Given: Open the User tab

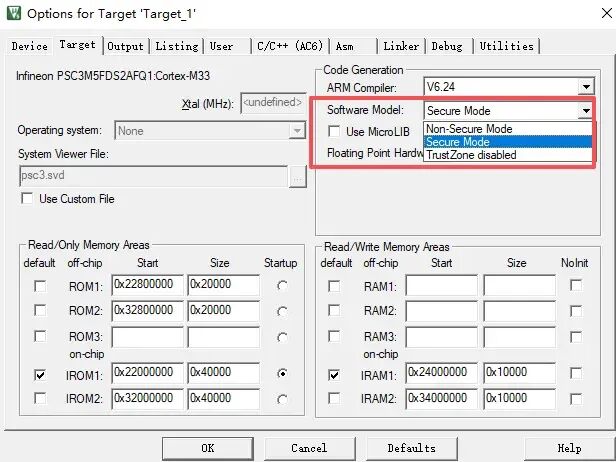Looking at the screenshot, I should pos(222,46).
